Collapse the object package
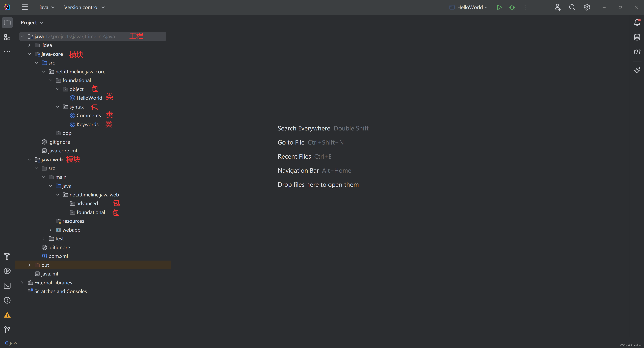 click(58, 89)
